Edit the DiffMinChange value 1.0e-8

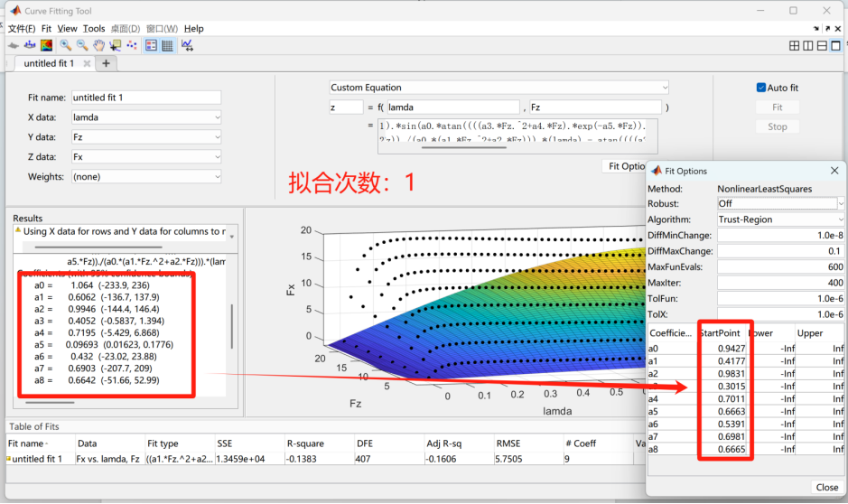[780, 235]
